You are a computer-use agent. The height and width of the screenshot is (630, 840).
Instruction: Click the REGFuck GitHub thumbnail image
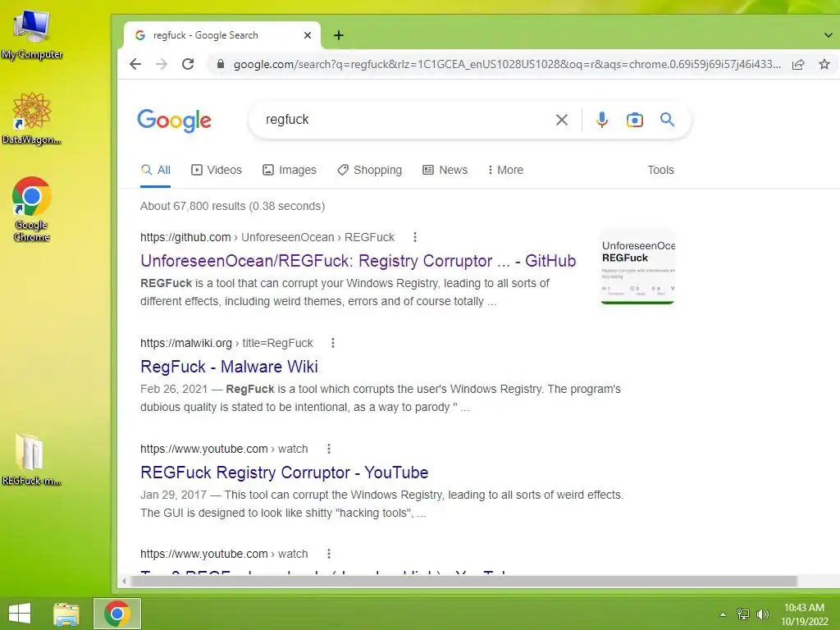coord(637,267)
